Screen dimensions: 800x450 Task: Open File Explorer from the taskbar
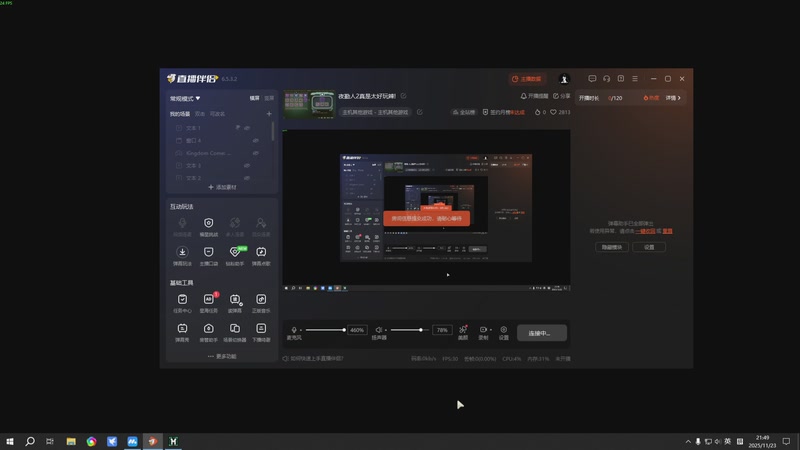[x=71, y=441]
